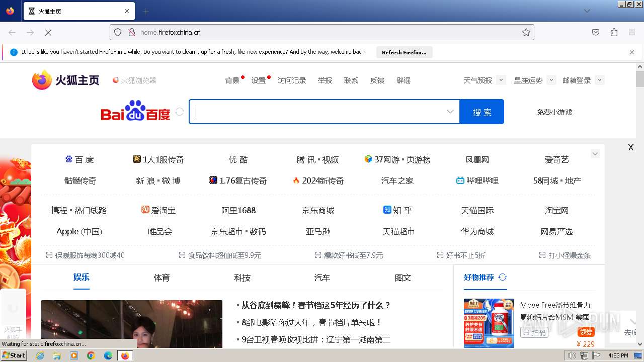Collapse the site grid with chevron
The width and height of the screenshot is (644, 362).
(595, 154)
